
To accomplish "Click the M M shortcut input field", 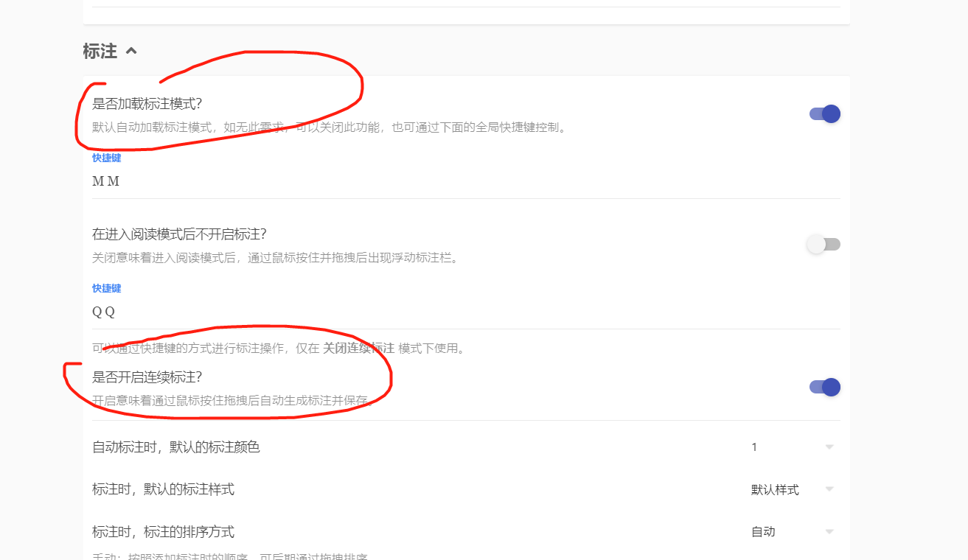I will click(x=466, y=181).
